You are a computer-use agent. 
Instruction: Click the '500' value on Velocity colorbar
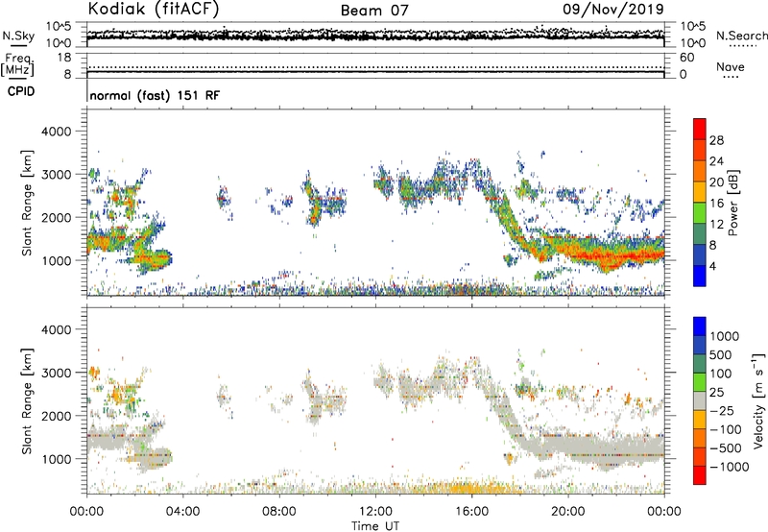[x=721, y=355]
